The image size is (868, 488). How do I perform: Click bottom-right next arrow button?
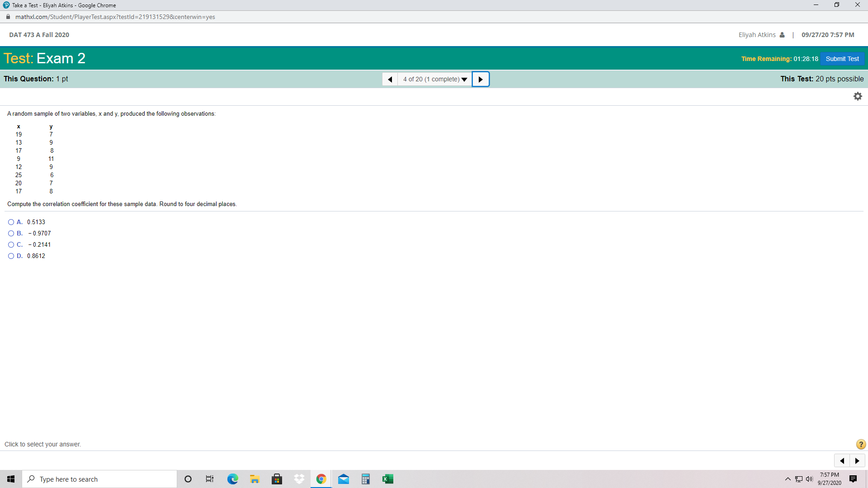click(x=857, y=461)
